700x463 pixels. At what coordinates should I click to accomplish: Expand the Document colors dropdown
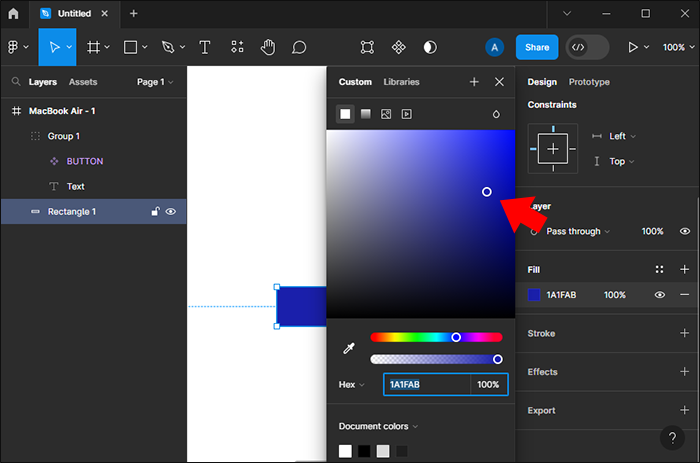coord(378,426)
